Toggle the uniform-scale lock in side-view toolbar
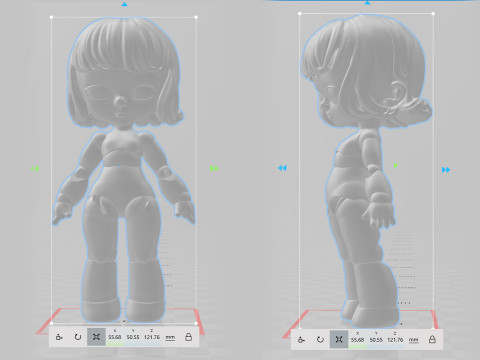This screenshot has width=480, height=360. [x=432, y=339]
